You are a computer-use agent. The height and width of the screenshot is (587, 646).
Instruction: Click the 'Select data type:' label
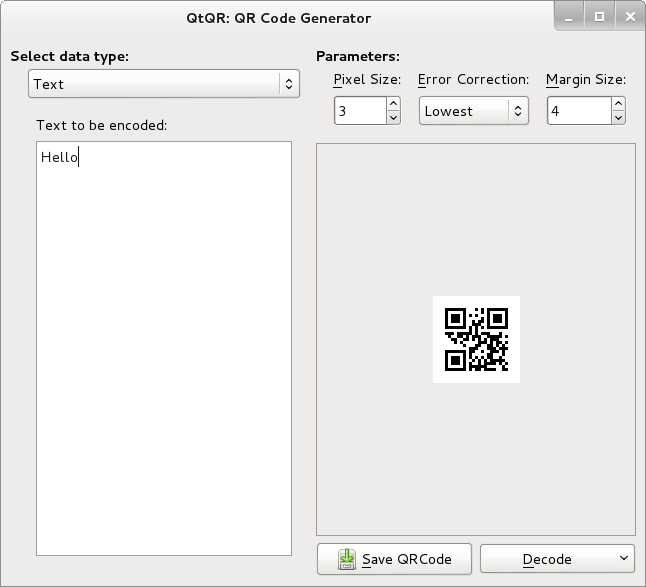tap(70, 56)
